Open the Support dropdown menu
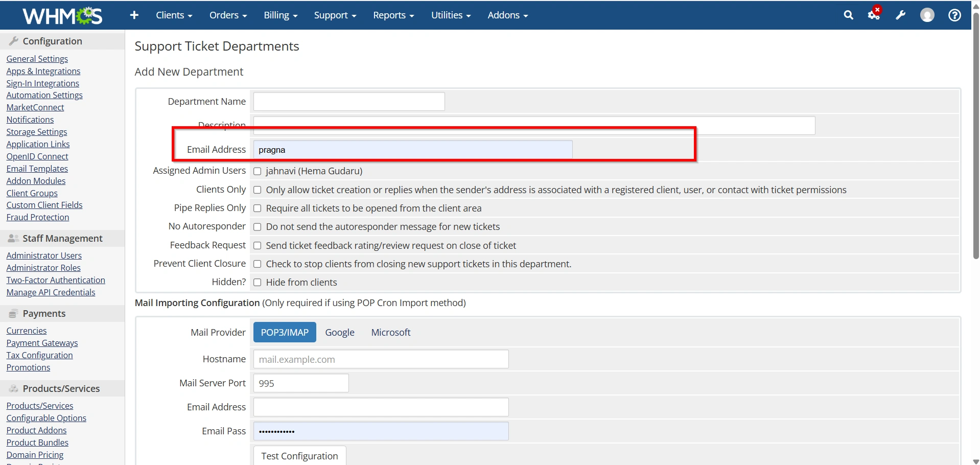This screenshot has height=465, width=980. click(335, 15)
